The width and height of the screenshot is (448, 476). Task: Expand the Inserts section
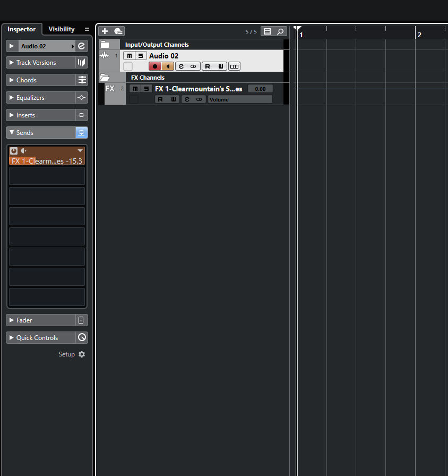click(12, 115)
